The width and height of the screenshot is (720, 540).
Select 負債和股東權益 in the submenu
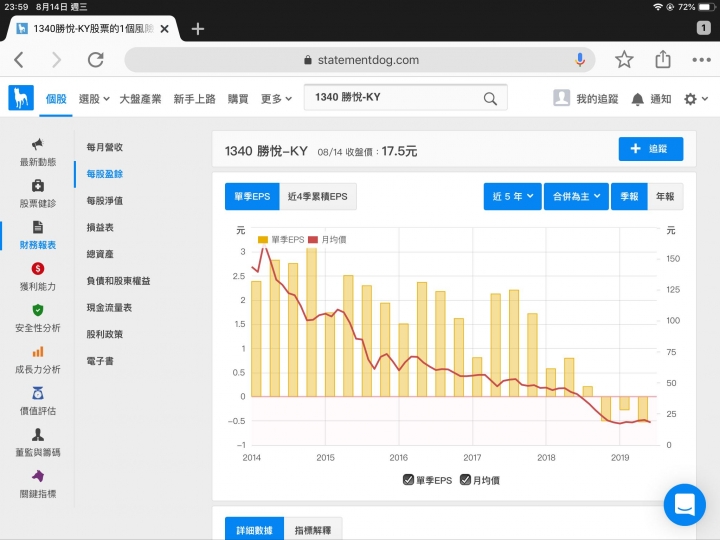[x=118, y=281]
